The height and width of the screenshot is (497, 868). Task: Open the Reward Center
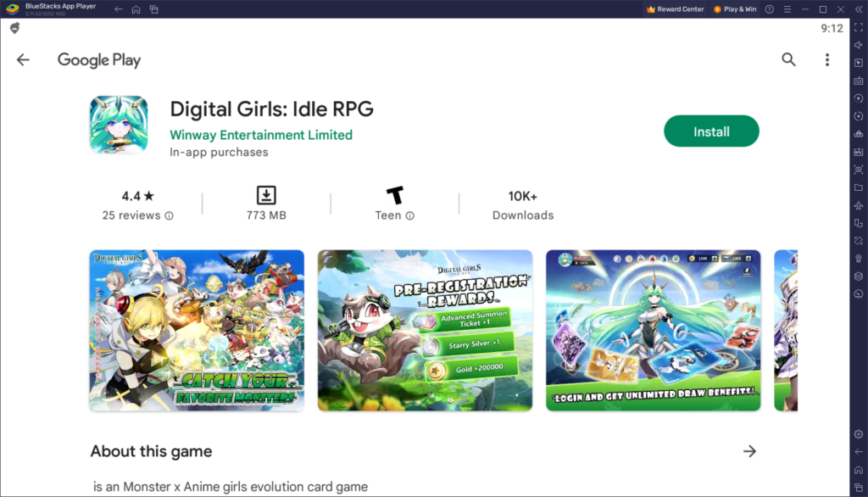[674, 9]
